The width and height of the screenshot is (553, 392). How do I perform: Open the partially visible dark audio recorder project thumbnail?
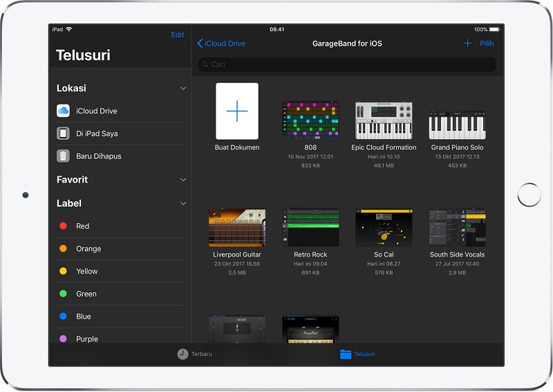click(x=237, y=329)
